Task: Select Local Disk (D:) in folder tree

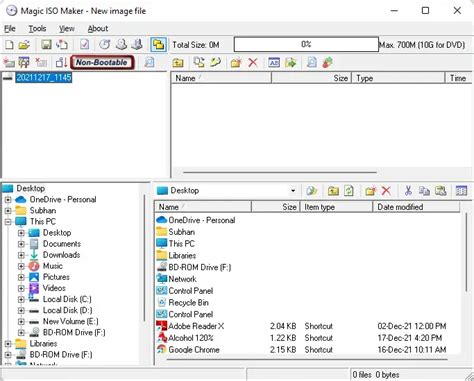Action: (67, 310)
